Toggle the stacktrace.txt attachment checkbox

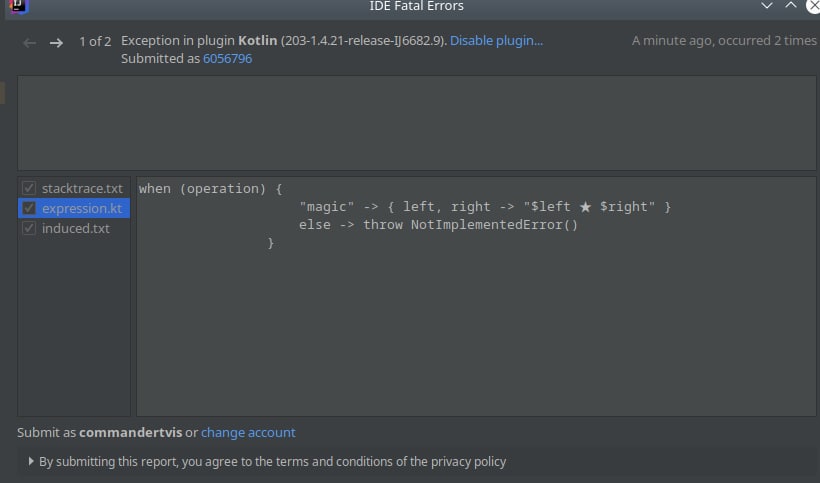29,188
